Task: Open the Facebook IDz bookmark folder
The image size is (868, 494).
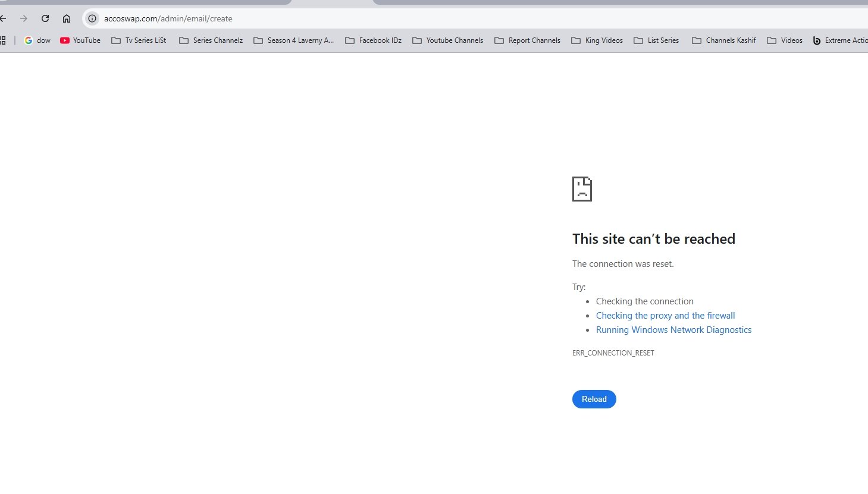Action: (373, 40)
